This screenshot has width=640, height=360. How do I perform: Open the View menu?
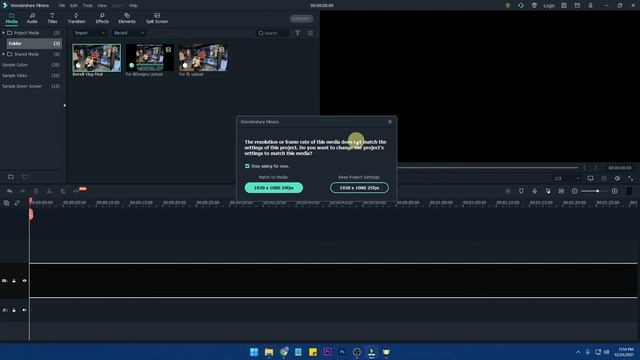(x=102, y=6)
